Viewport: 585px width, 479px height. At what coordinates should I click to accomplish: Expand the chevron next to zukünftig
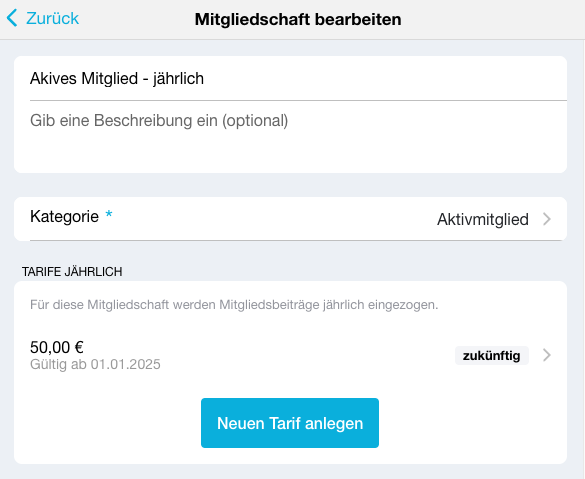[547, 355]
